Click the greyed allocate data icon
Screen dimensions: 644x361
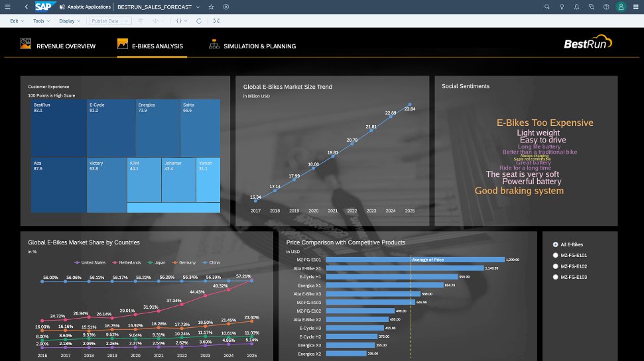point(155,21)
